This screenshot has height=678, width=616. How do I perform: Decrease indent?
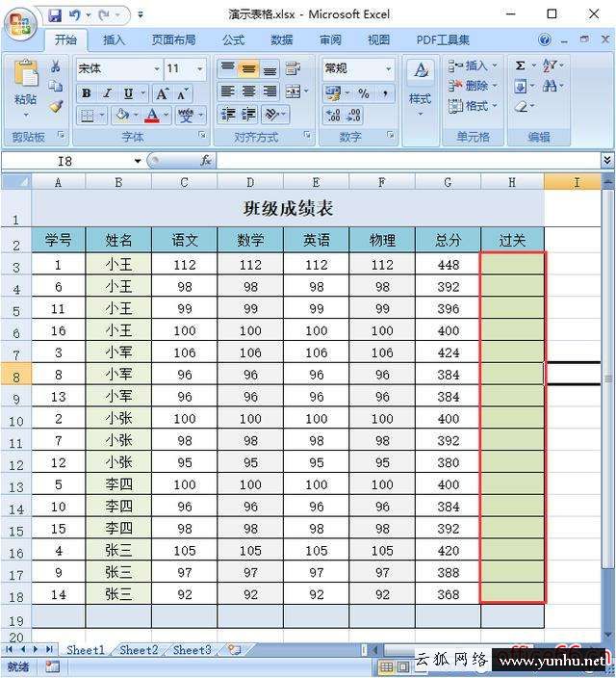coord(227,115)
